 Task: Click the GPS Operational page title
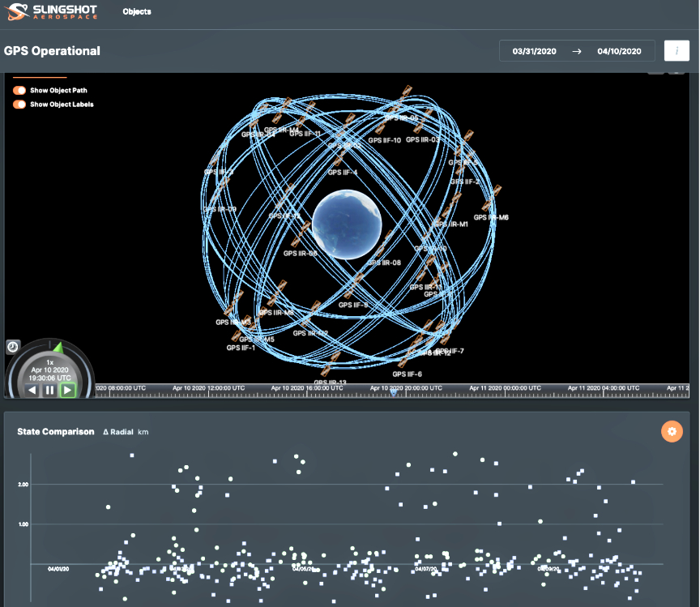52,51
